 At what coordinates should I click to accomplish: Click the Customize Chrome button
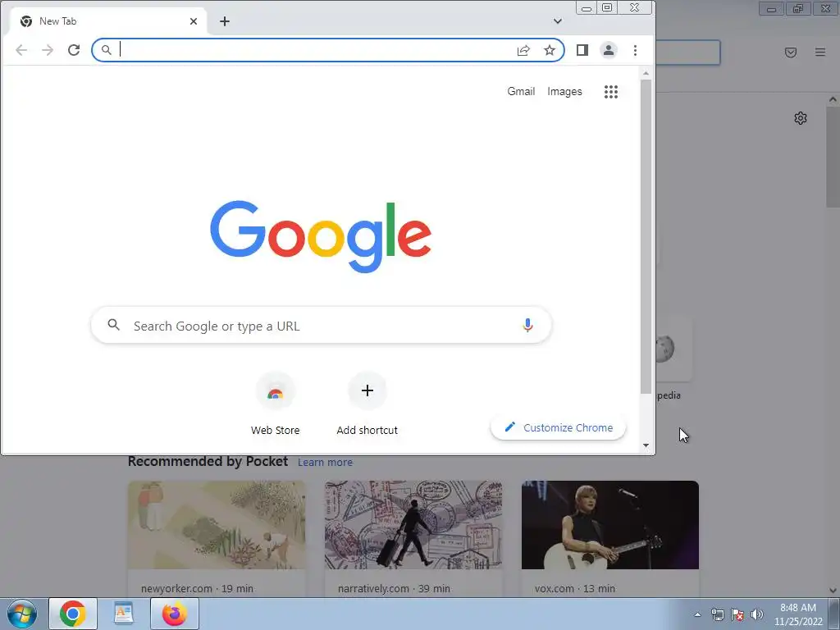tap(558, 427)
